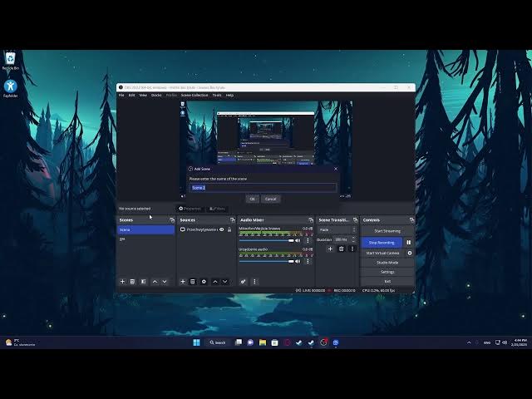Adjust the Duration stepper arrows
This screenshot has height=399, width=532.
click(353, 239)
